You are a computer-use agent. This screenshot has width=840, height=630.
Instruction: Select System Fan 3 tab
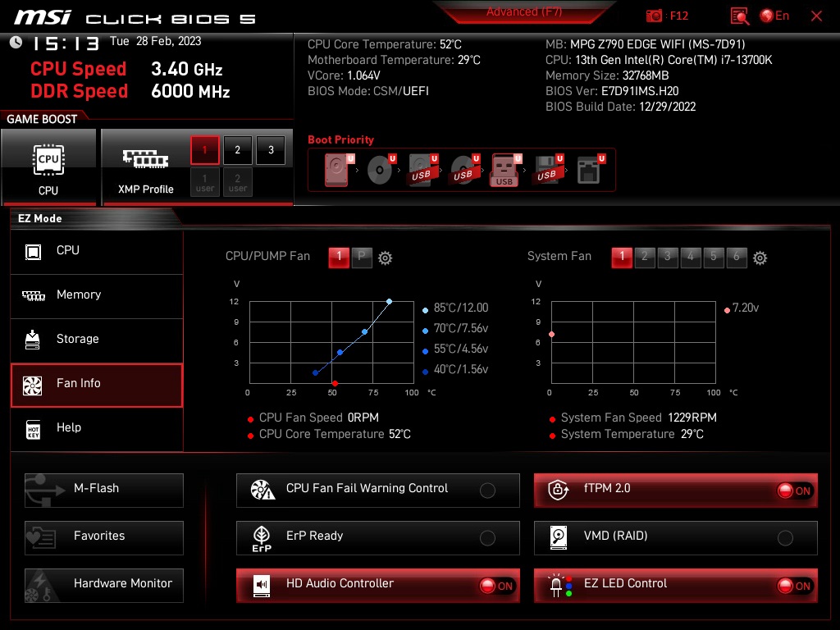(x=668, y=257)
